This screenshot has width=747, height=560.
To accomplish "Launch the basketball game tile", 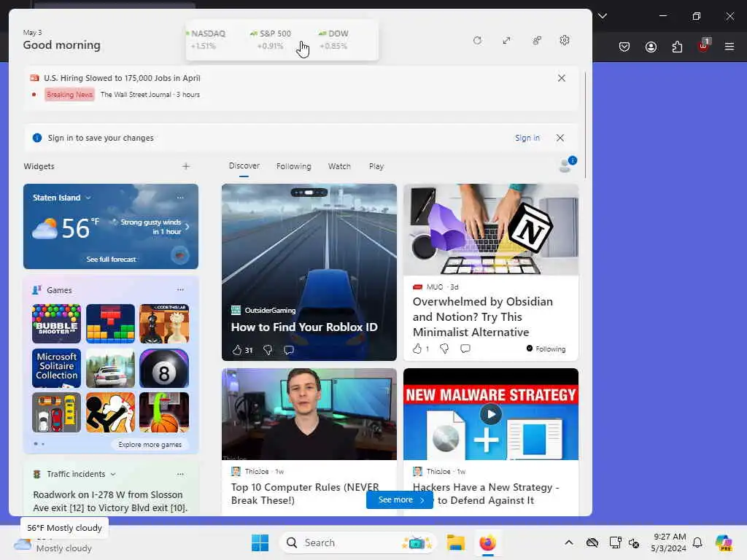I will click(164, 413).
